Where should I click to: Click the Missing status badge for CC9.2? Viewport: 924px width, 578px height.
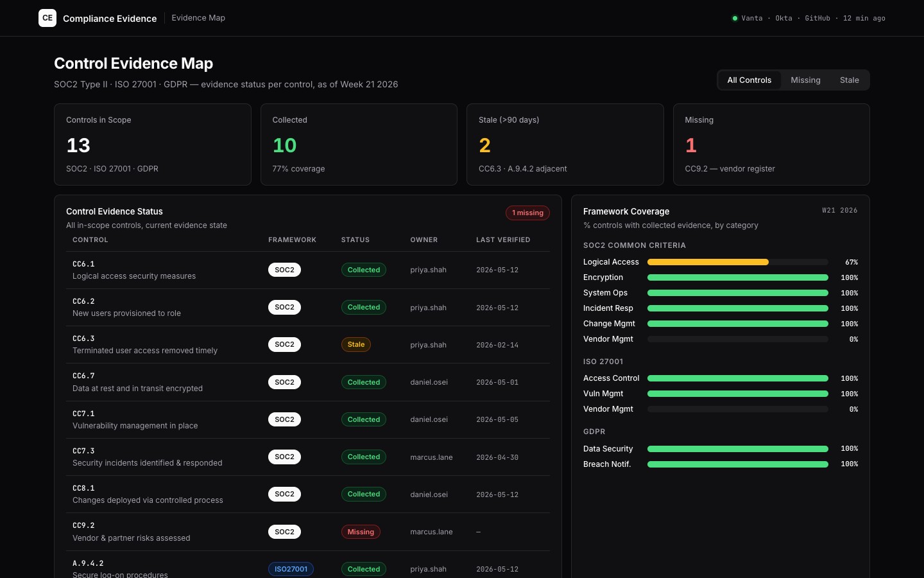(361, 532)
